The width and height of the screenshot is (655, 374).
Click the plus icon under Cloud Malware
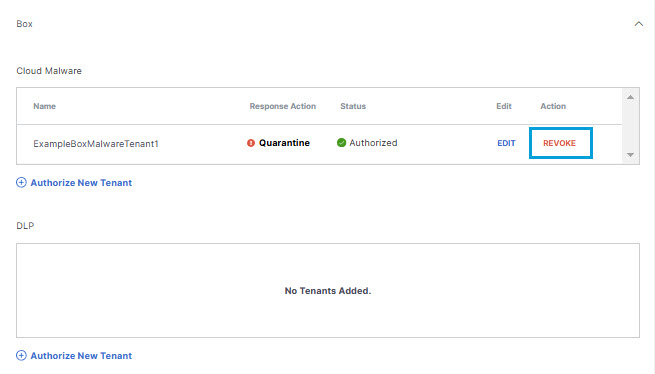tap(21, 183)
